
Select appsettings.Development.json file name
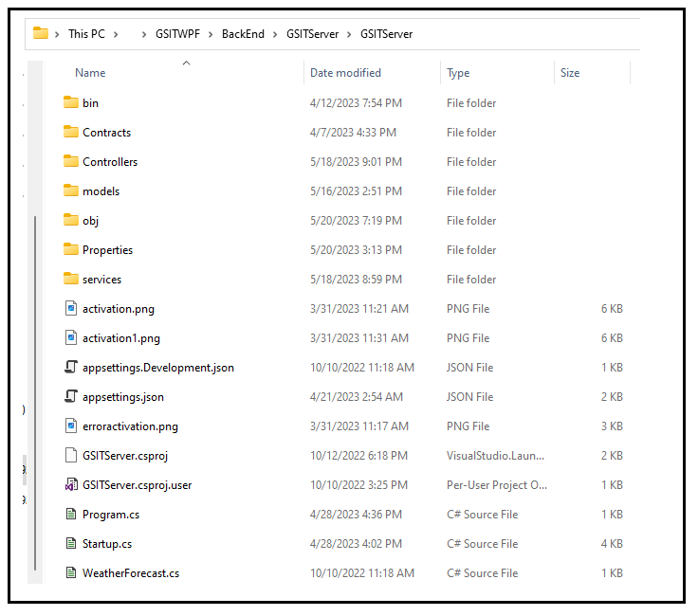[x=158, y=368]
